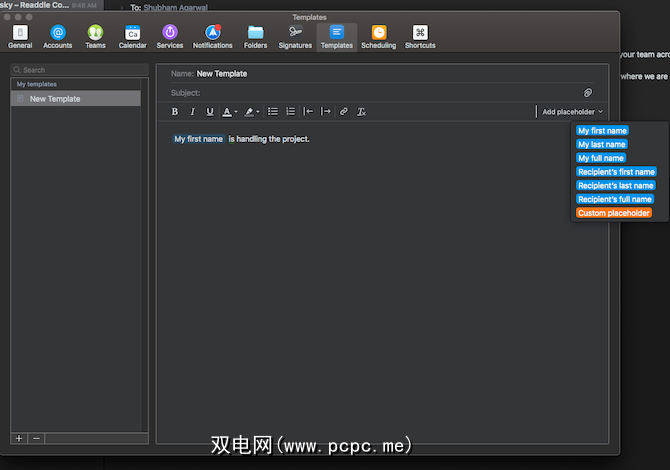
Task: Click the paperclip attachment icon
Action: pos(588,93)
